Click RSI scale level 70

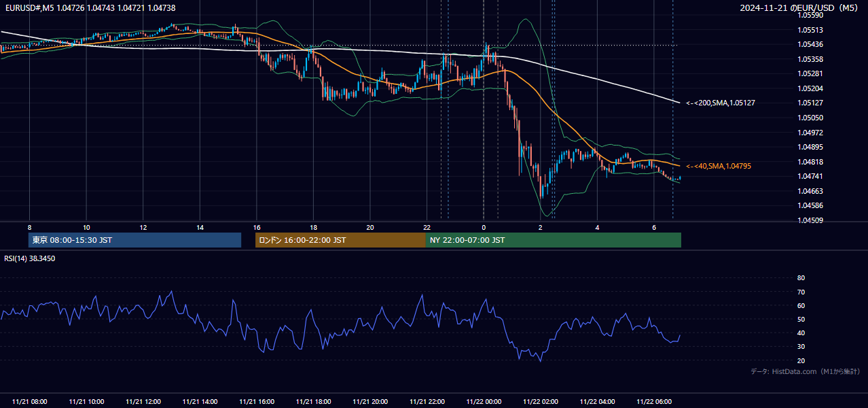(x=801, y=292)
